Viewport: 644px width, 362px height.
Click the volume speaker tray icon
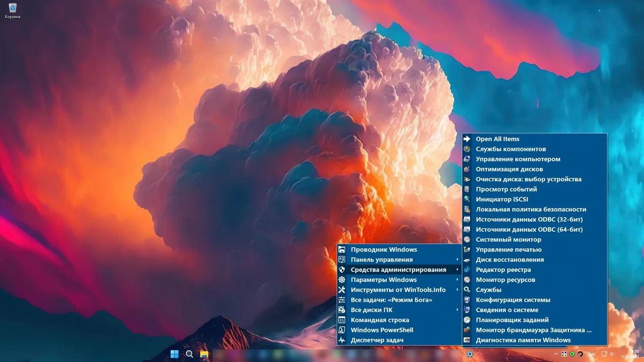[x=612, y=354]
